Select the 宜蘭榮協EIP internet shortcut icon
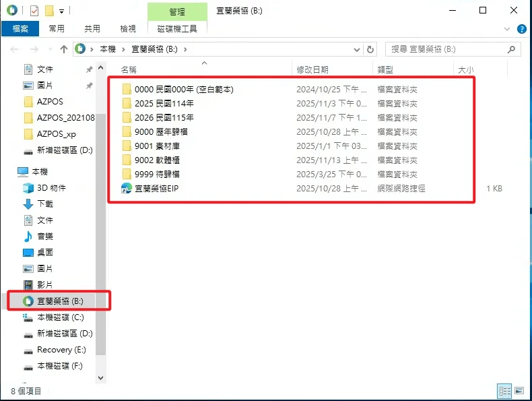The height and width of the screenshot is (401, 532). click(x=126, y=189)
